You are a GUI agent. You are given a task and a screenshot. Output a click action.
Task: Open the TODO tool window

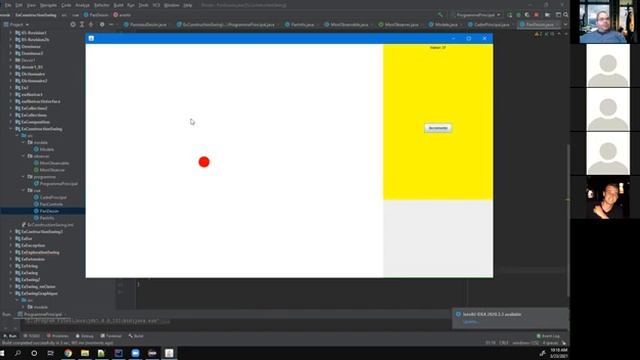pos(32,336)
